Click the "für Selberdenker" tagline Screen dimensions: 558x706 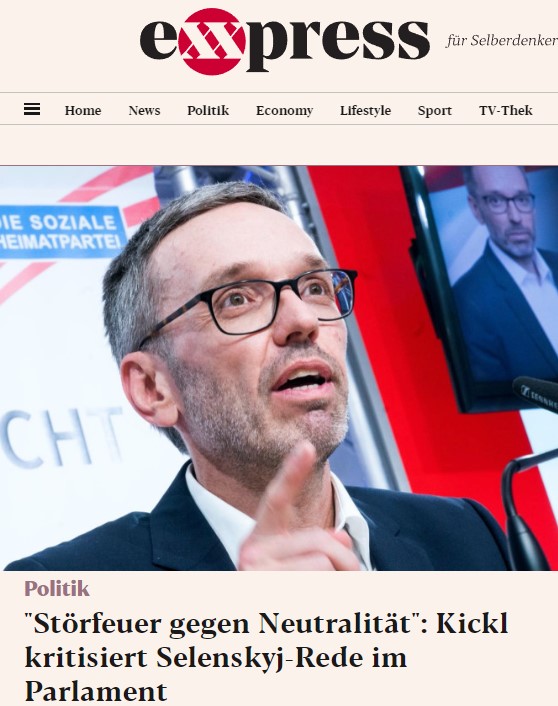pyautogui.click(x=502, y=41)
